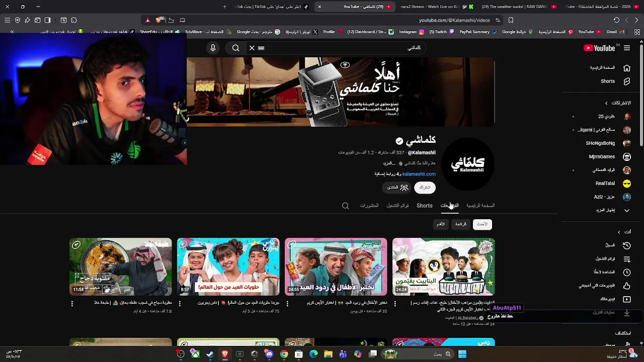Screen dimensions: 644x362
Task: Switch to channel Home (الصفحة الرئيسية) tab
Action: click(480, 206)
